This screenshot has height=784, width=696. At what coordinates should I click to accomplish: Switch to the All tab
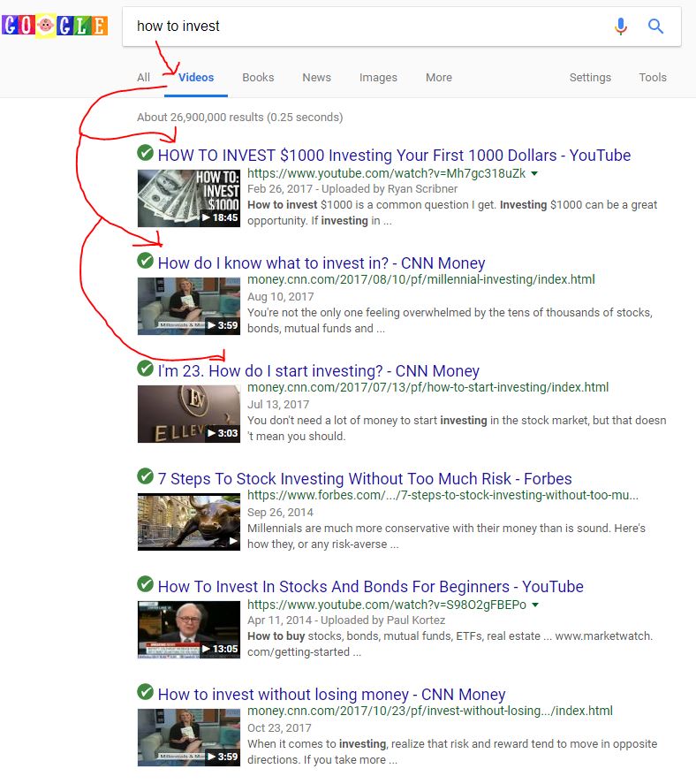pos(143,78)
